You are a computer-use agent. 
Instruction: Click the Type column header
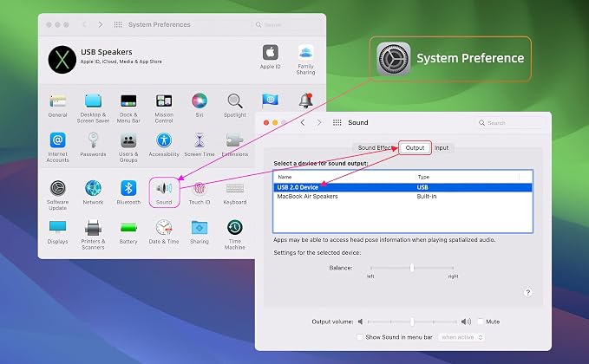coord(423,177)
